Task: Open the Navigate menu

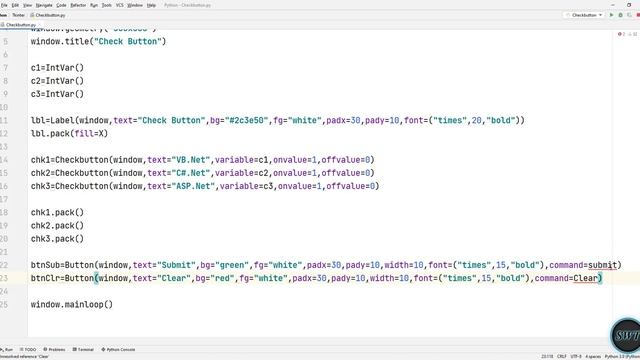Action: point(44,5)
